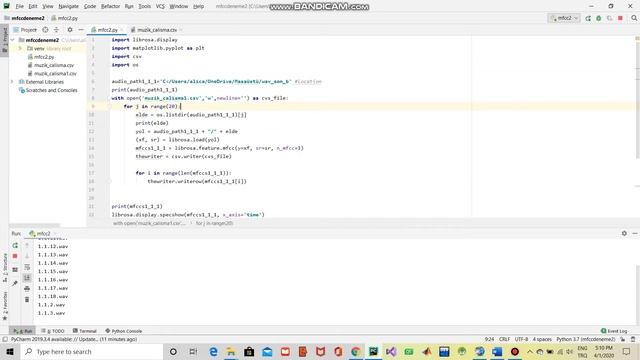Viewport: 640px width, 360px height.
Task: Open the Tools menu
Action: (144, 7)
